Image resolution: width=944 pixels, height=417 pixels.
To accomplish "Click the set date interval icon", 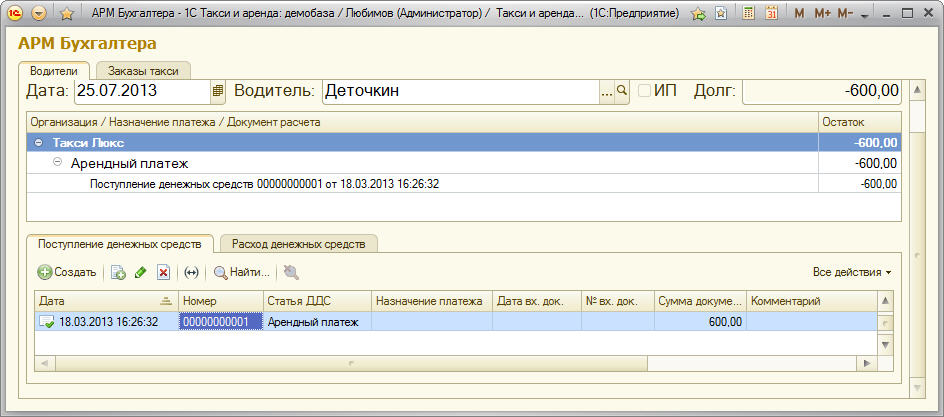I will 192,272.
